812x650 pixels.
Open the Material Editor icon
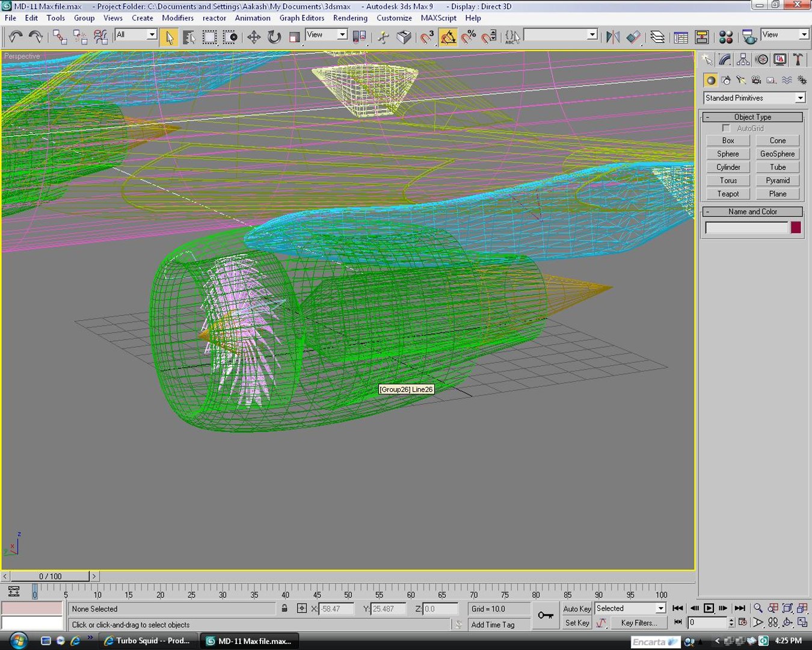point(726,37)
